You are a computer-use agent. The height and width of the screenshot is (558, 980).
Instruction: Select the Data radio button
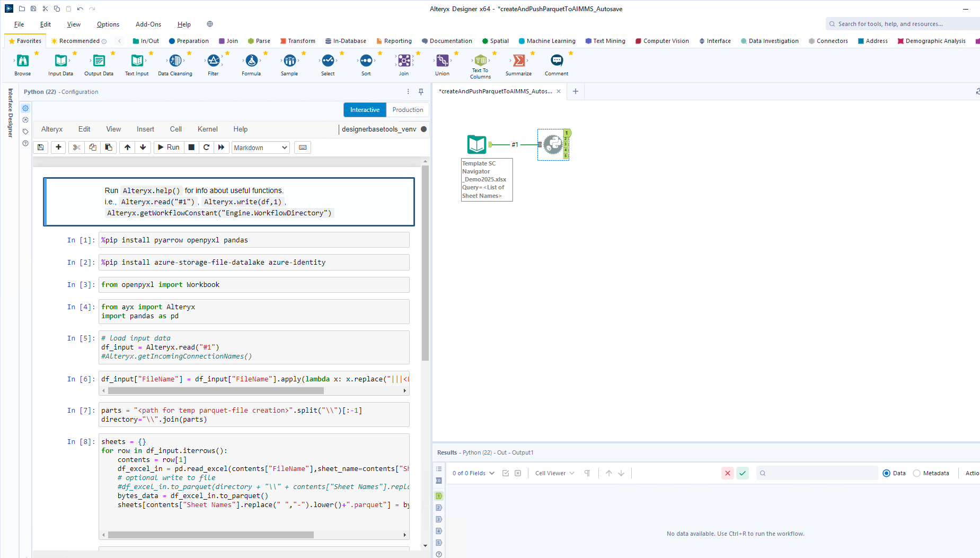click(x=886, y=473)
